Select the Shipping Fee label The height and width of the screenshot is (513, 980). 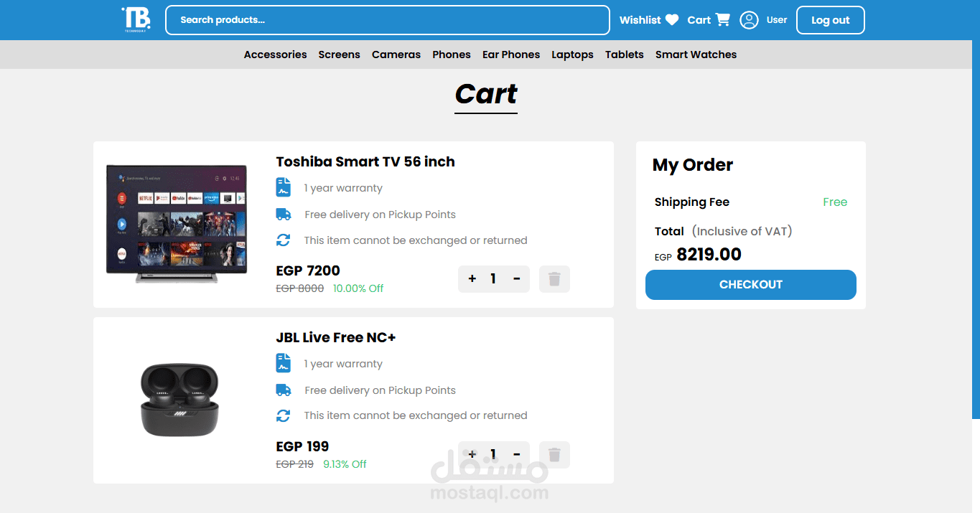click(x=692, y=202)
